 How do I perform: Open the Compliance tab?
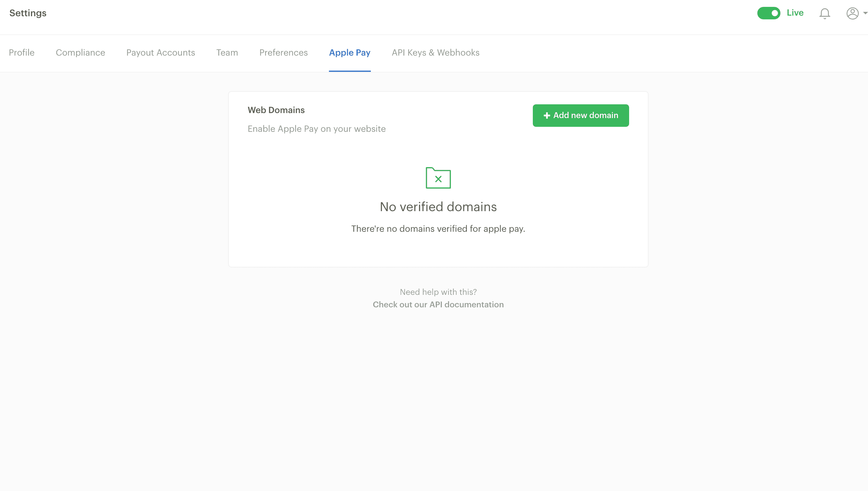80,52
